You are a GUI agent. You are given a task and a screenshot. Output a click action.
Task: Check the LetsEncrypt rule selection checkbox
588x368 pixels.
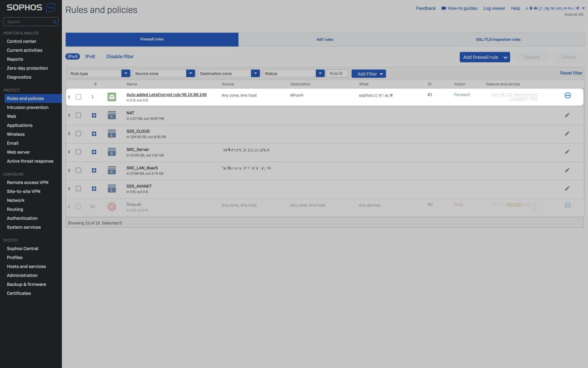click(x=78, y=97)
